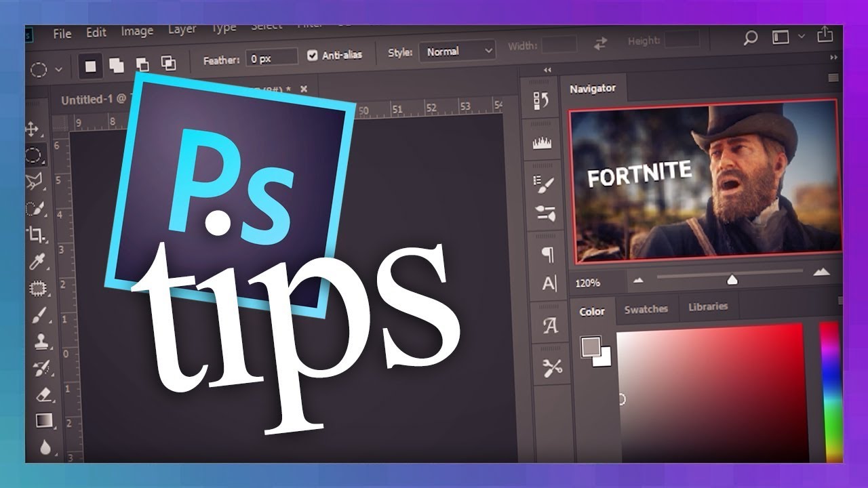The height and width of the screenshot is (488, 868).
Task: Switch to the Libraries tab
Action: click(x=708, y=306)
